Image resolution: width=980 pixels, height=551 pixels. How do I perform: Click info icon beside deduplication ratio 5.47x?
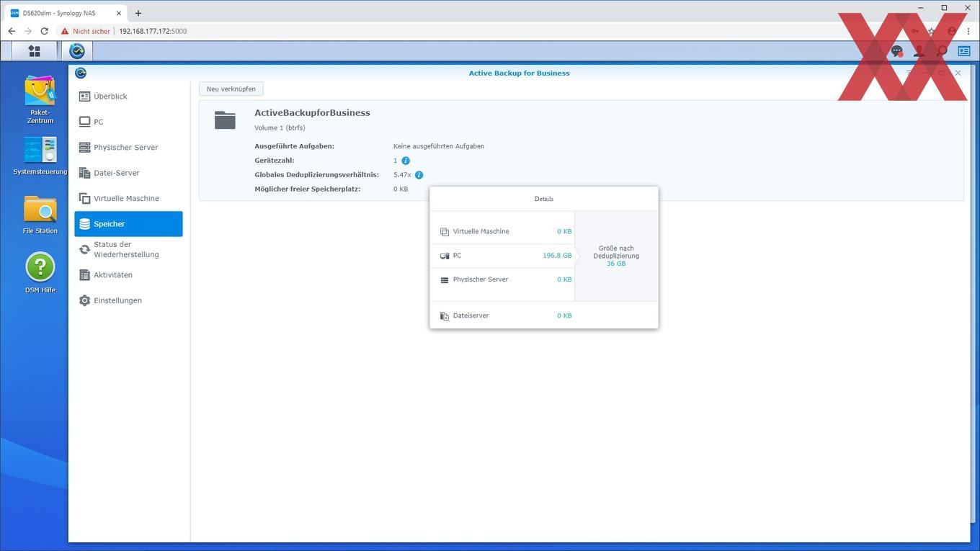click(x=419, y=175)
